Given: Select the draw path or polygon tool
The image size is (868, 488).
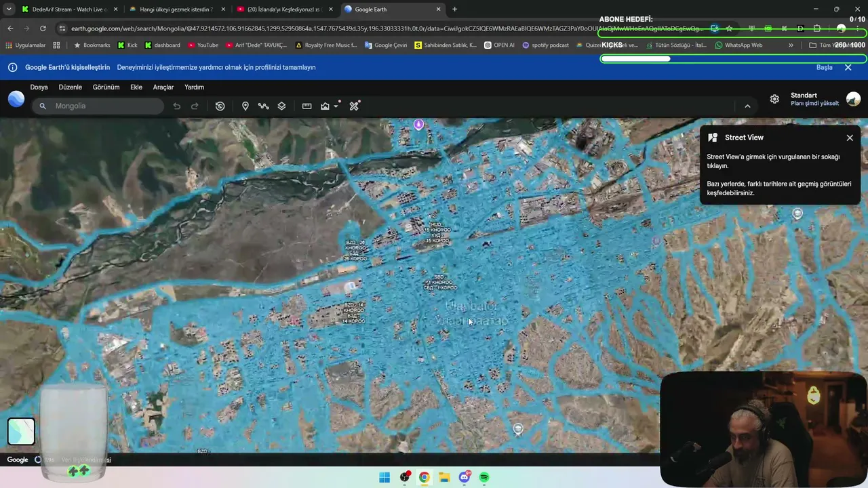Looking at the screenshot, I should (264, 106).
